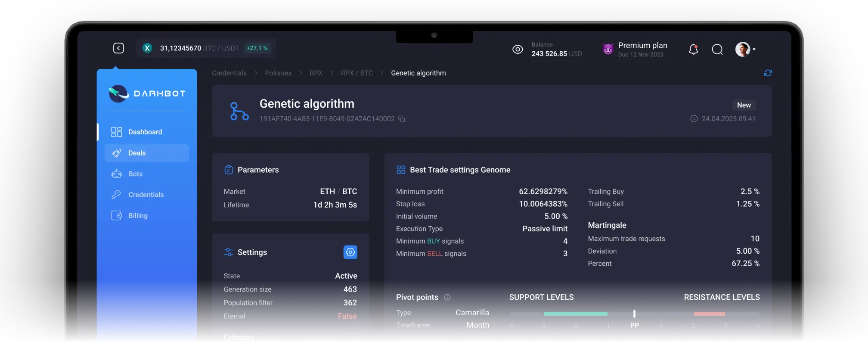Click Population filter value 362
Image resolution: width=868 pixels, height=348 pixels.
(x=350, y=303)
